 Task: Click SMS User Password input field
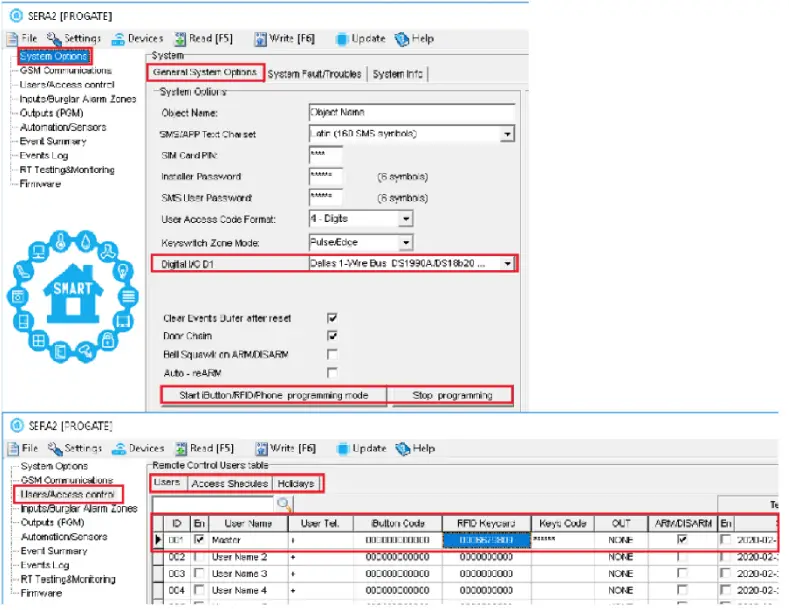coord(326,197)
